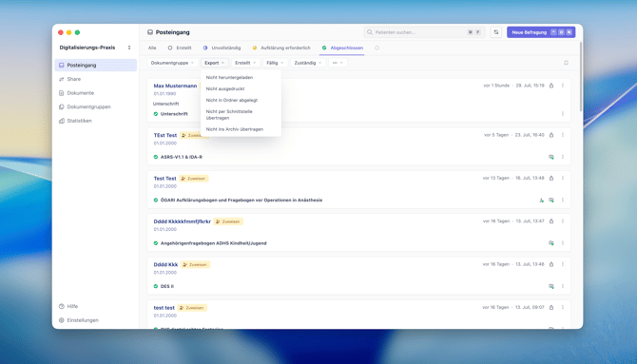Click the refresh icon next to search
Image resolution: width=637 pixels, height=364 pixels.
pyautogui.click(x=496, y=32)
